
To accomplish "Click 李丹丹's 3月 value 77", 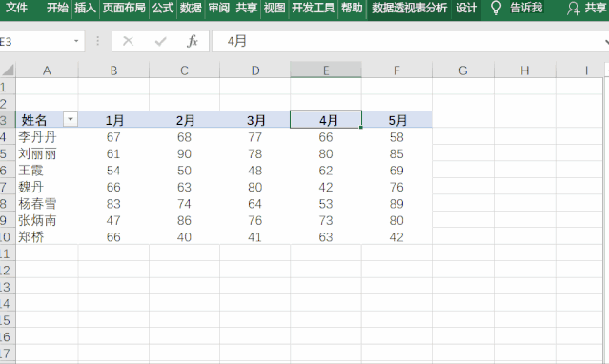I will [254, 137].
